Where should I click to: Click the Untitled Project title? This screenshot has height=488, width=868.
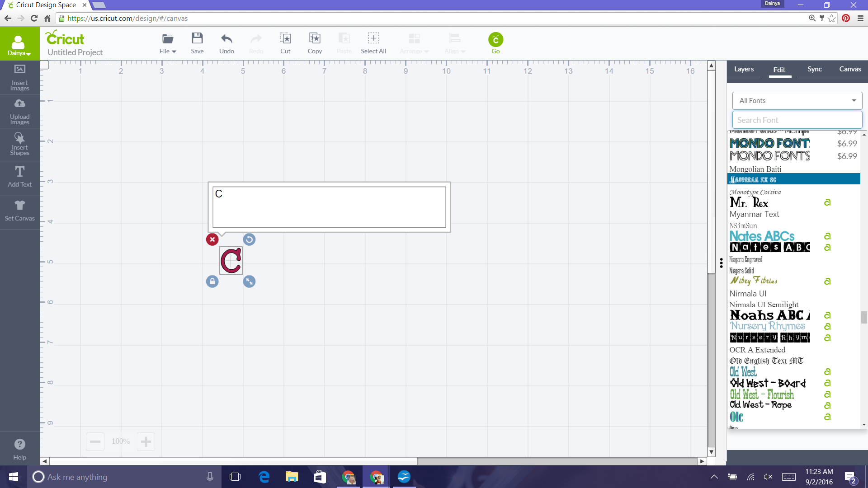[75, 52]
